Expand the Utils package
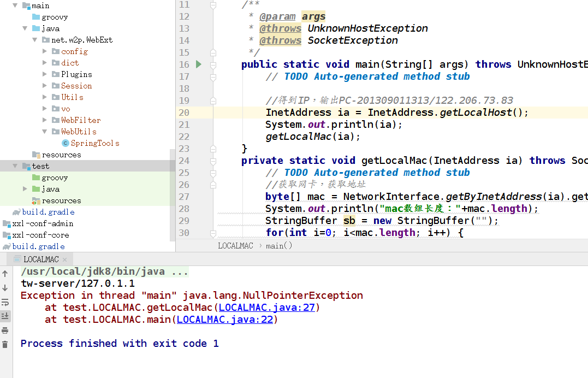 point(45,97)
